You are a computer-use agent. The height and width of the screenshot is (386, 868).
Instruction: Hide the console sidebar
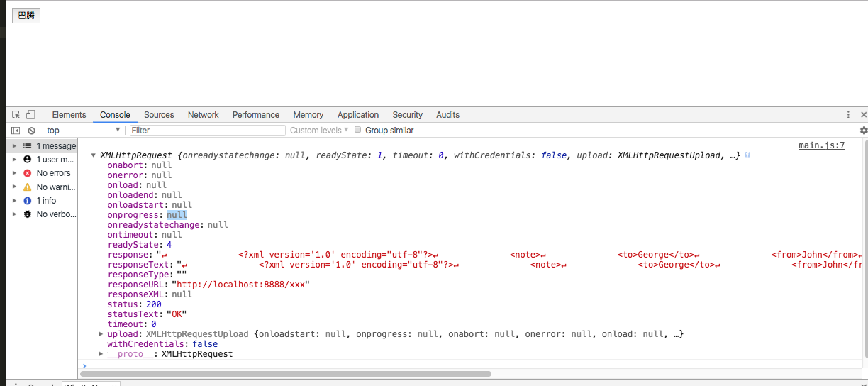pos(16,131)
